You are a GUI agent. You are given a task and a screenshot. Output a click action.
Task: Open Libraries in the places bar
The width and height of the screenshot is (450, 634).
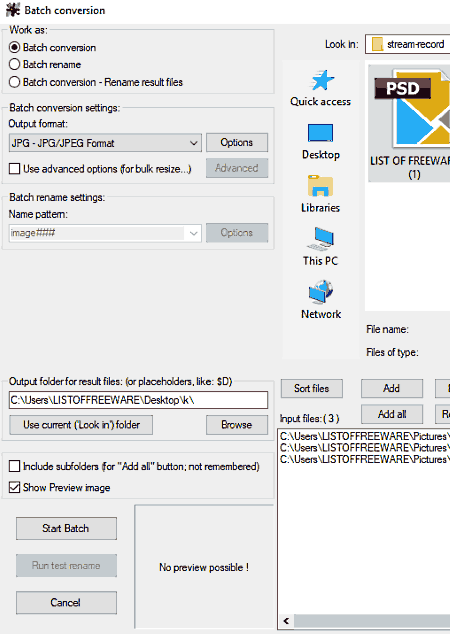pos(321,194)
